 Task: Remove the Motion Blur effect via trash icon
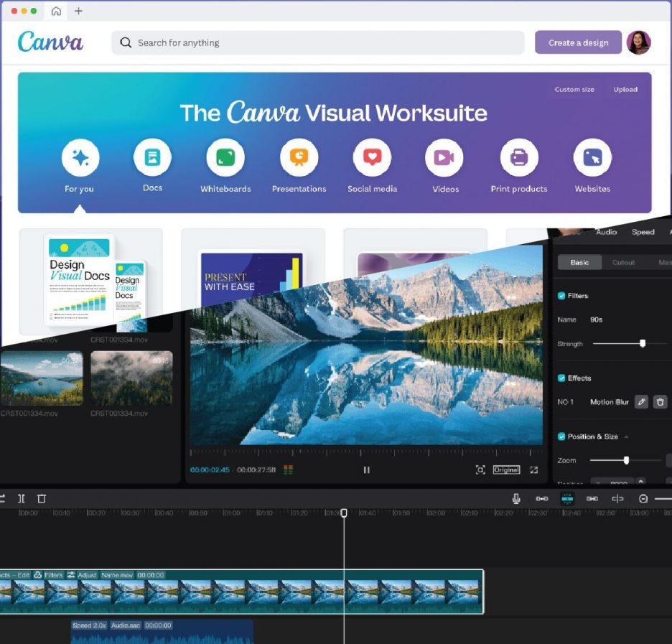(660, 402)
